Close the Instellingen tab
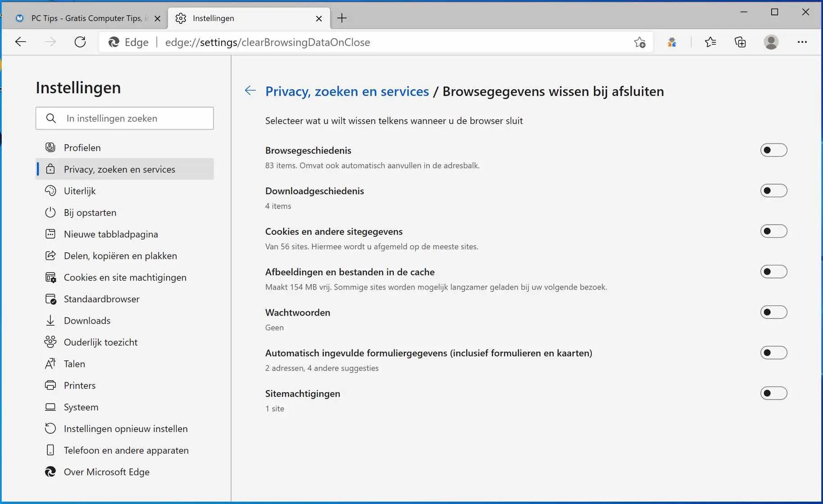Viewport: 823px width, 504px height. coord(319,18)
